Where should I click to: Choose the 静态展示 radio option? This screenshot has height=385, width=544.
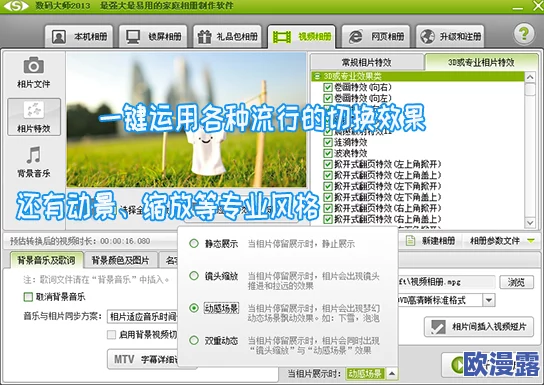(194, 243)
